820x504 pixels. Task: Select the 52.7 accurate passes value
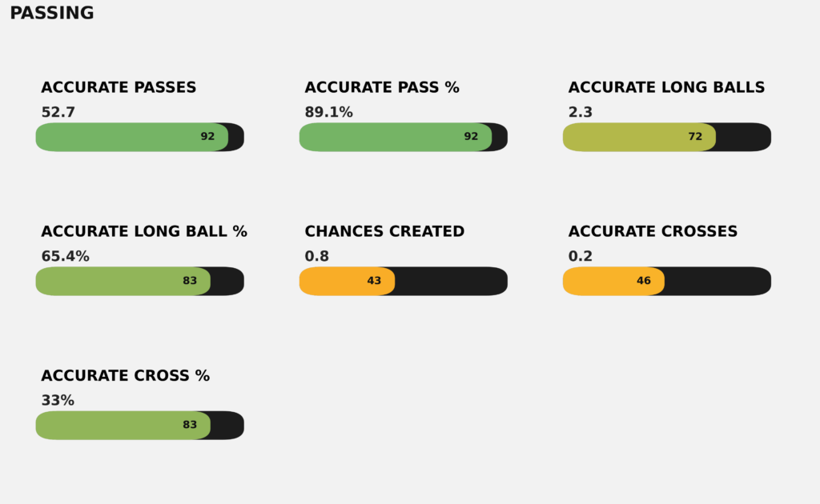point(58,113)
